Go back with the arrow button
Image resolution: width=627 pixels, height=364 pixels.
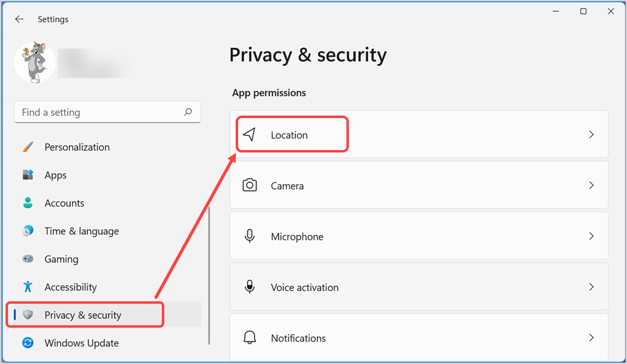pos(19,19)
